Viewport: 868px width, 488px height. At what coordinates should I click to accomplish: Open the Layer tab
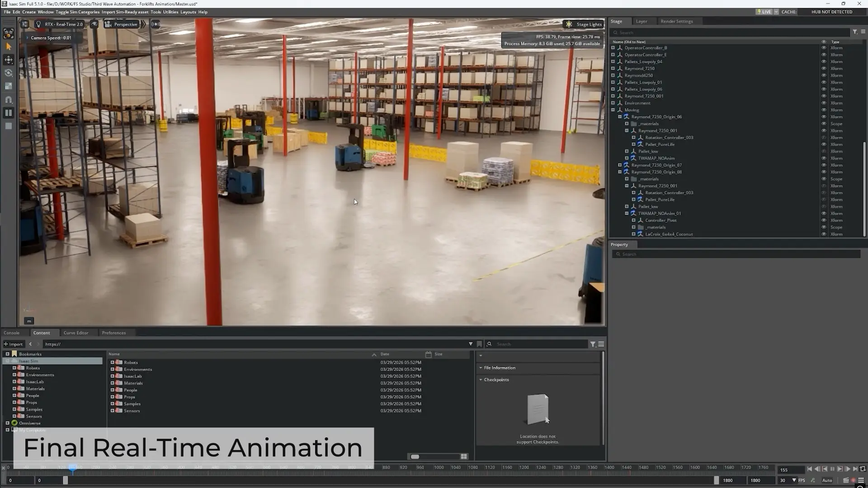(641, 21)
